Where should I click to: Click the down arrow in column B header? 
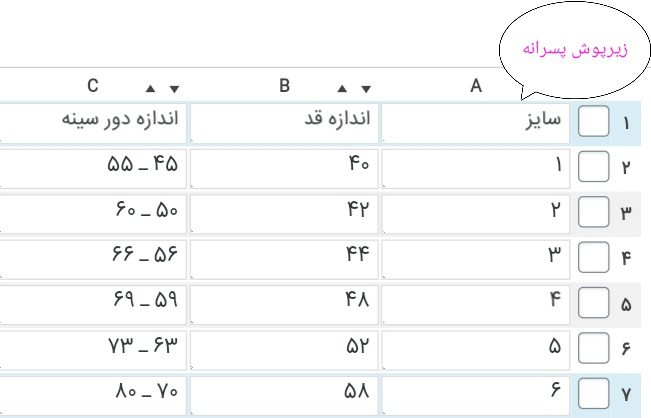(x=365, y=88)
